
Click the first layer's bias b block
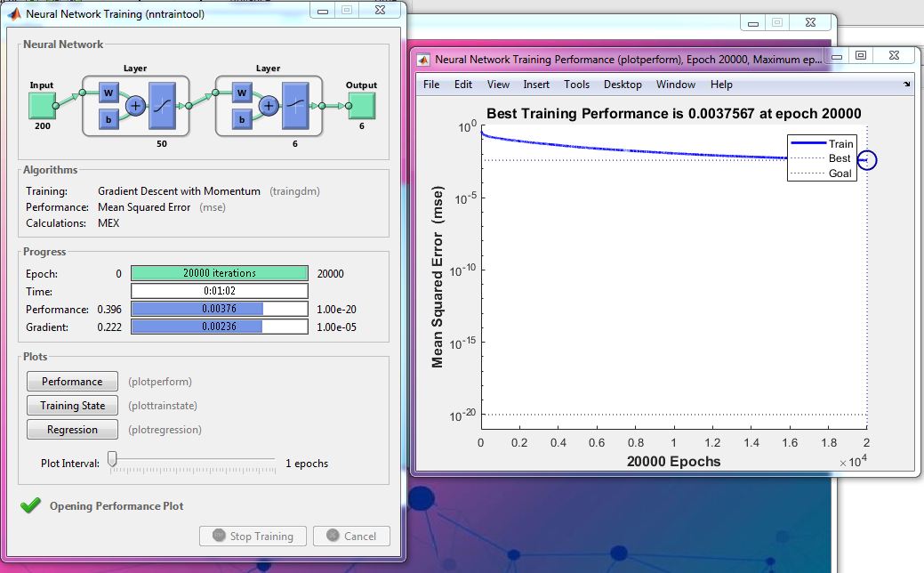tap(108, 119)
